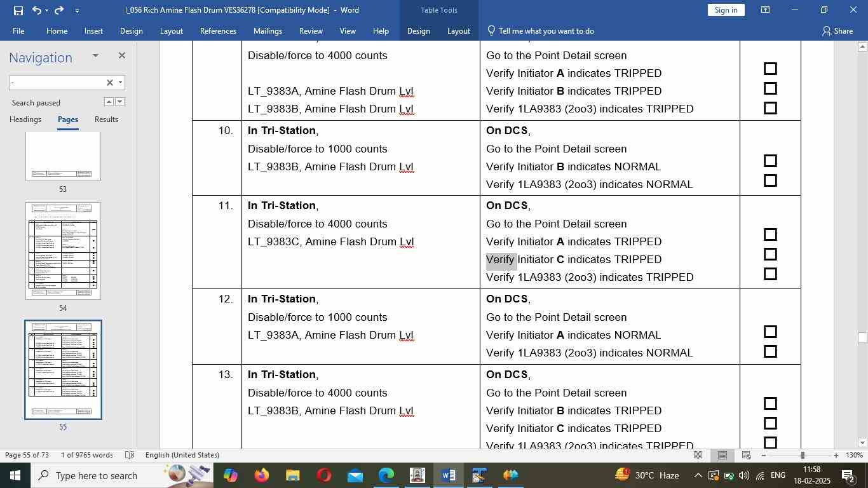The image size is (868, 488).
Task: Select the page 54 thumbnail
Action: coord(63,251)
